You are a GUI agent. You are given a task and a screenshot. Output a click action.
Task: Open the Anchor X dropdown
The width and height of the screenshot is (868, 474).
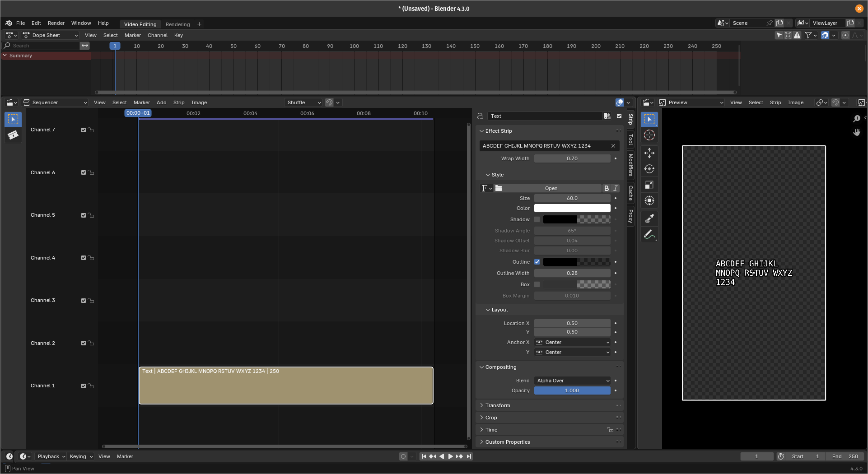click(x=572, y=342)
